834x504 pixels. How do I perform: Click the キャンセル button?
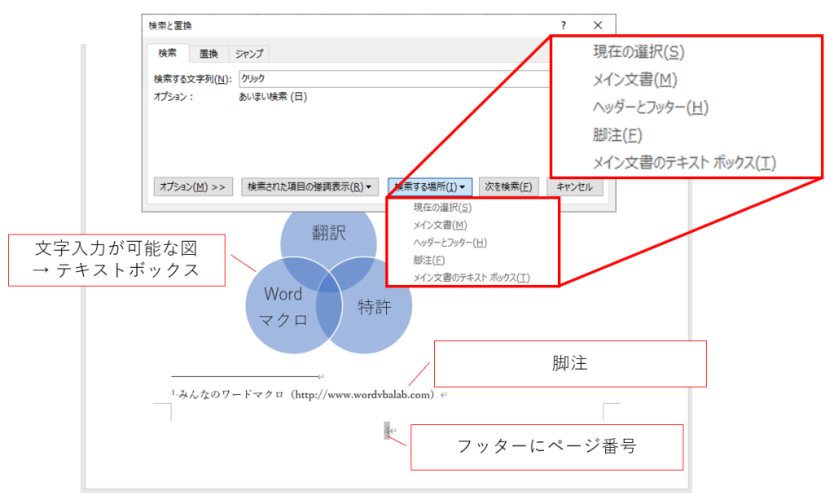(x=574, y=186)
